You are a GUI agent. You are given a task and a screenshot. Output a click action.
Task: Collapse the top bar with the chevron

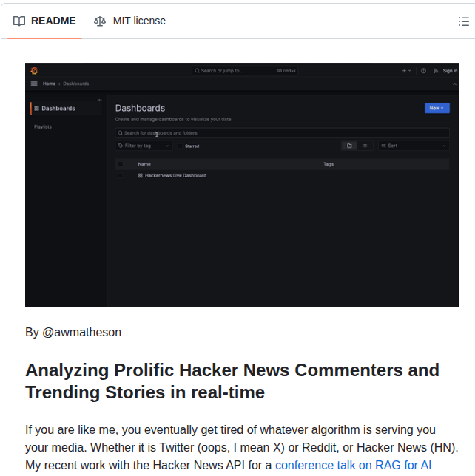click(454, 84)
